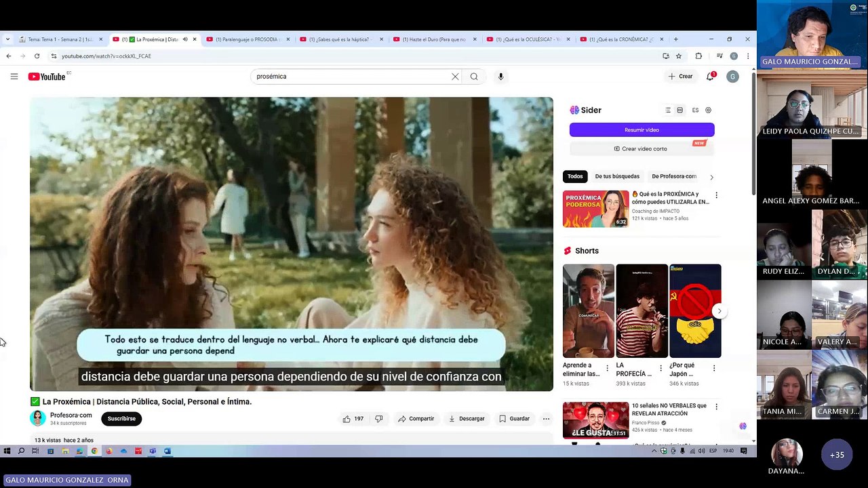Show the +35 more meeting participants
The image size is (868, 488).
[837, 455]
